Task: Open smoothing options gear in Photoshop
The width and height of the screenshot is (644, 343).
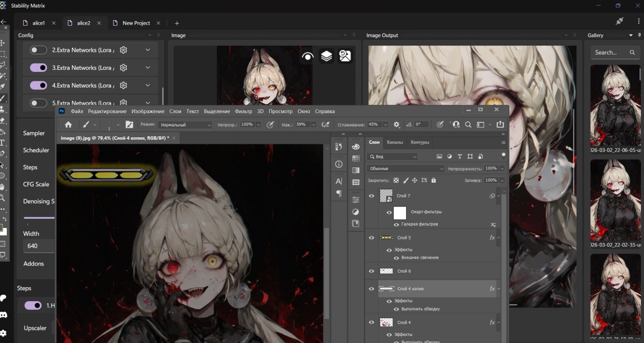Action: coord(396,125)
